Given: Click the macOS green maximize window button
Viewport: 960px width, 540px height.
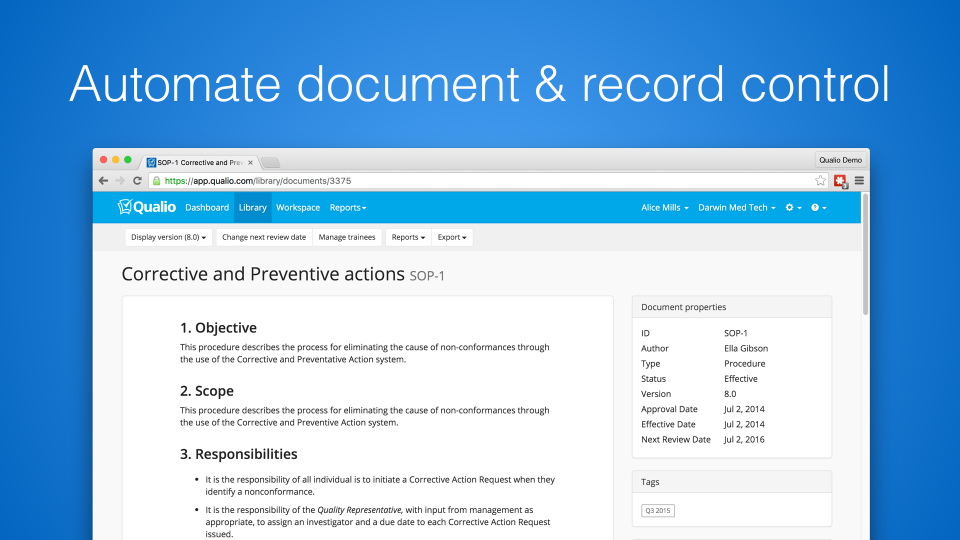Looking at the screenshot, I should pyautogui.click(x=127, y=160).
